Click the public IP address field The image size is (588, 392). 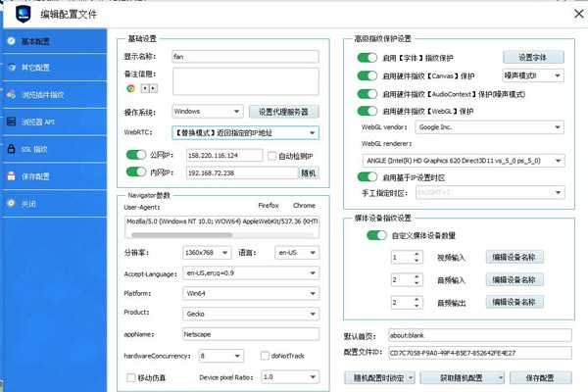[x=224, y=155]
